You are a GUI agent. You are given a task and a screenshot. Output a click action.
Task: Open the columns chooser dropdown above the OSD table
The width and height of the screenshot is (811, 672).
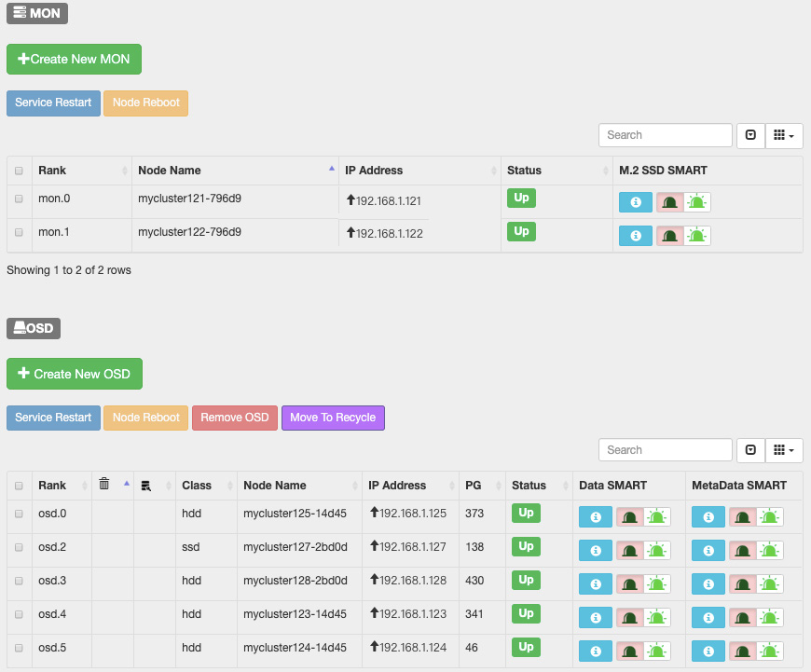[x=784, y=449]
